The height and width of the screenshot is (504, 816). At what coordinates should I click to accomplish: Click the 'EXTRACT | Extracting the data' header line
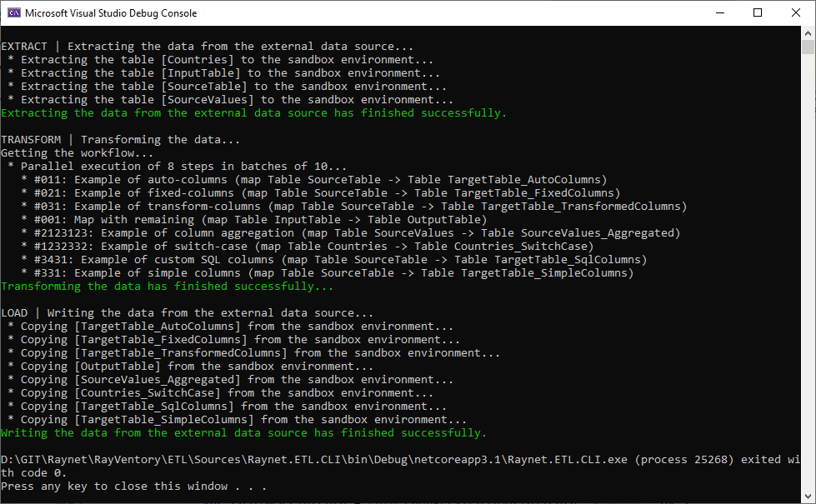207,47
